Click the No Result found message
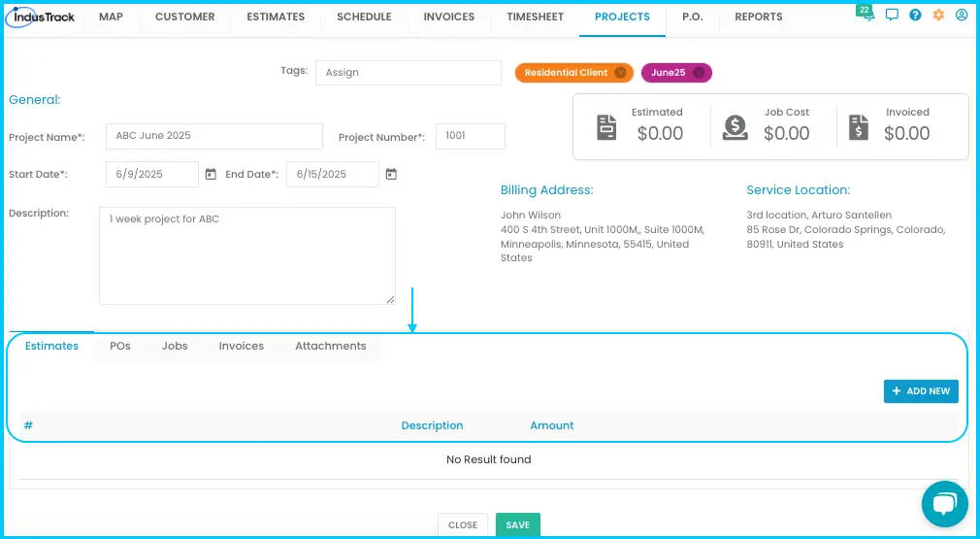Image resolution: width=980 pixels, height=539 pixels. 489,459
